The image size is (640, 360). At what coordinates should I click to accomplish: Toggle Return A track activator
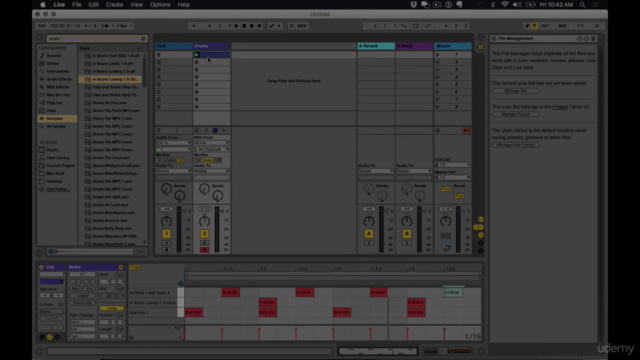tap(369, 233)
